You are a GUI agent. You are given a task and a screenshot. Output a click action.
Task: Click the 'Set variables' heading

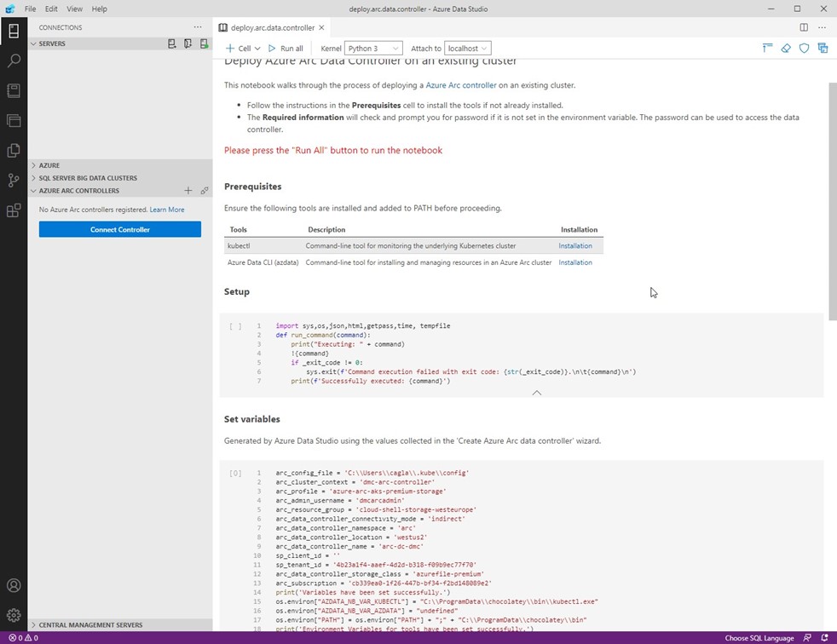252,419
